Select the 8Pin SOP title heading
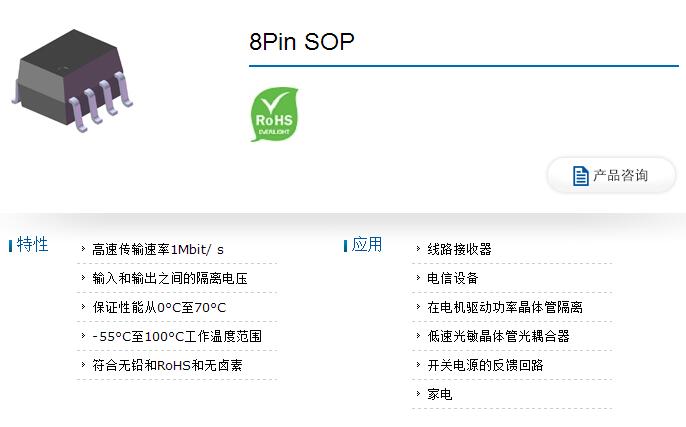The height and width of the screenshot is (427, 686). [301, 42]
